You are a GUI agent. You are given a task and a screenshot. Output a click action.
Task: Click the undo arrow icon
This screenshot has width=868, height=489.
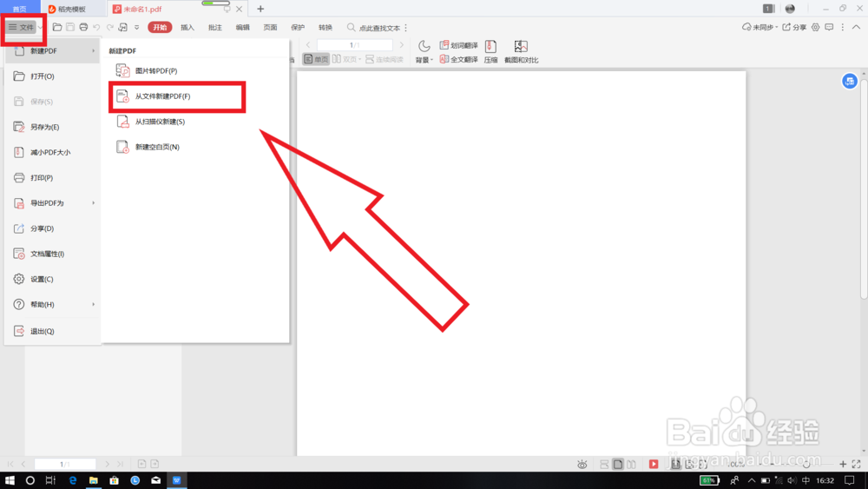point(97,27)
